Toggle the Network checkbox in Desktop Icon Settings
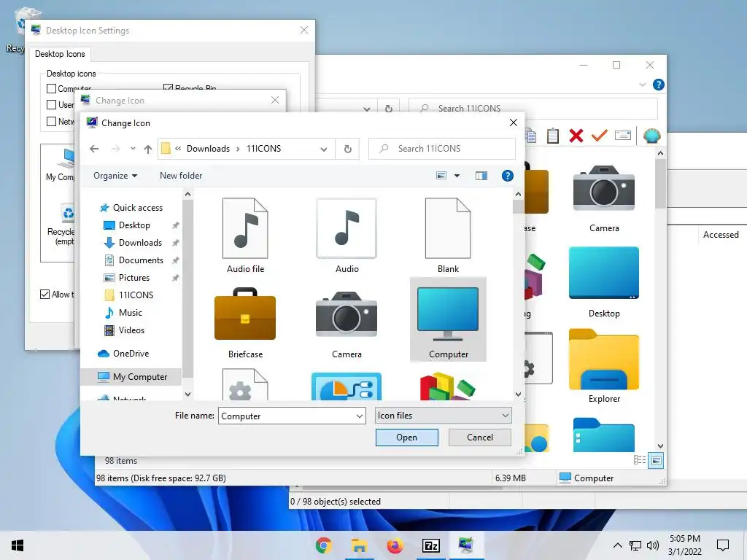This screenshot has height=560, width=747. pyautogui.click(x=52, y=122)
